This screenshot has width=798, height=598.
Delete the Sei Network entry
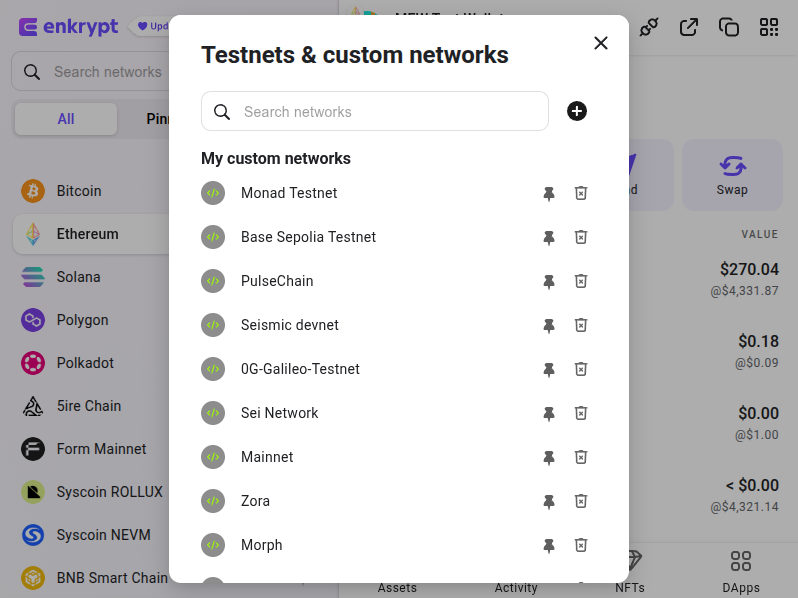581,413
